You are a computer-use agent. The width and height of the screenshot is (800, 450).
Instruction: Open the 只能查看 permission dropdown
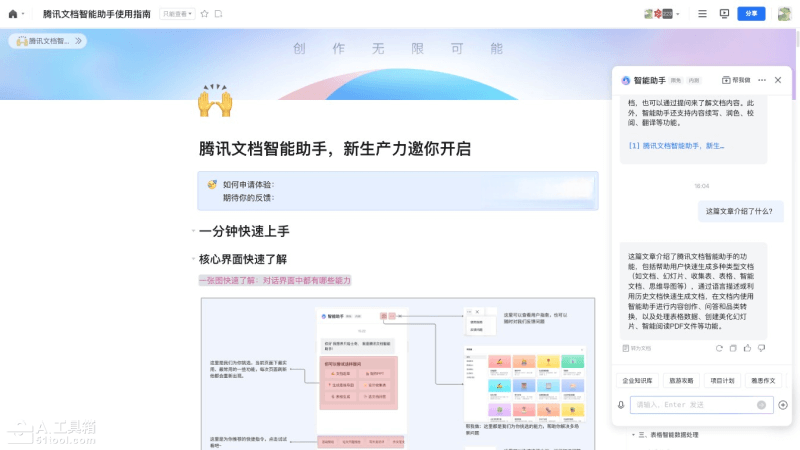pyautogui.click(x=177, y=14)
